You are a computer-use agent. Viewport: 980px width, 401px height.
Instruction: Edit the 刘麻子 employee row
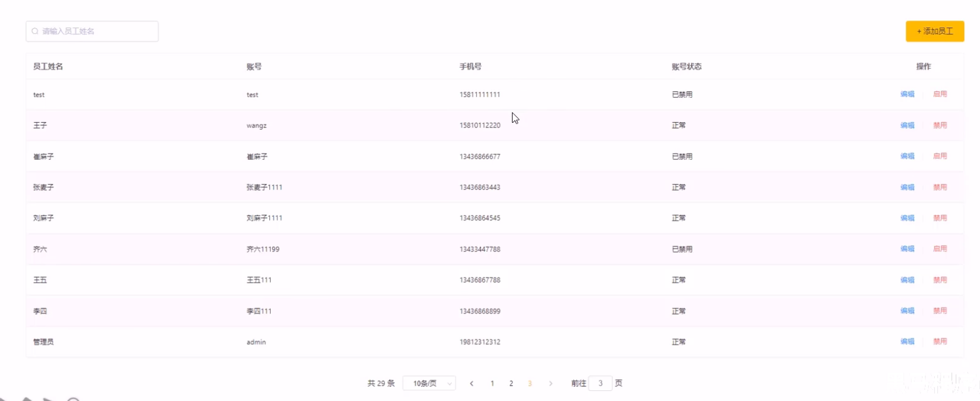(x=907, y=218)
